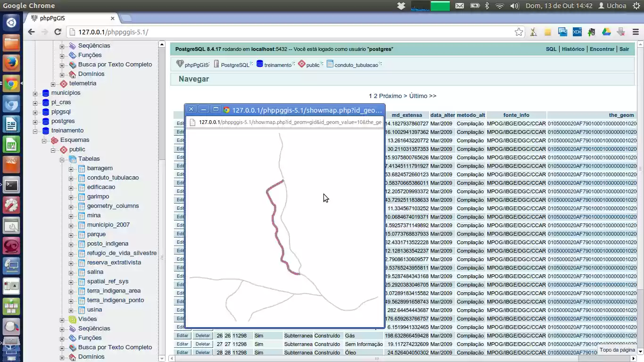Click the conduto_tubulacao table icon in the breadcrumb
The width and height of the screenshot is (644, 362).
330,64
